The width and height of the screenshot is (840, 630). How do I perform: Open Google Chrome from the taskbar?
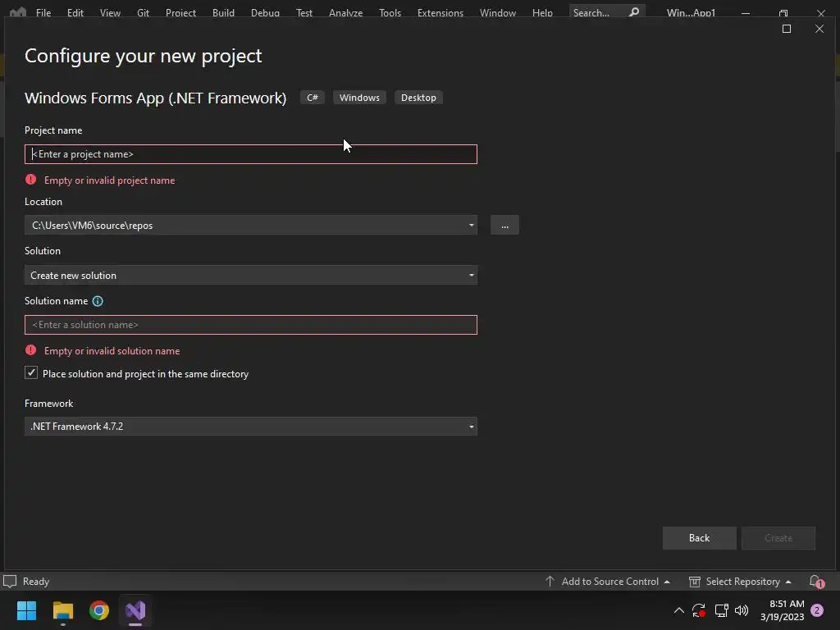pyautogui.click(x=99, y=610)
